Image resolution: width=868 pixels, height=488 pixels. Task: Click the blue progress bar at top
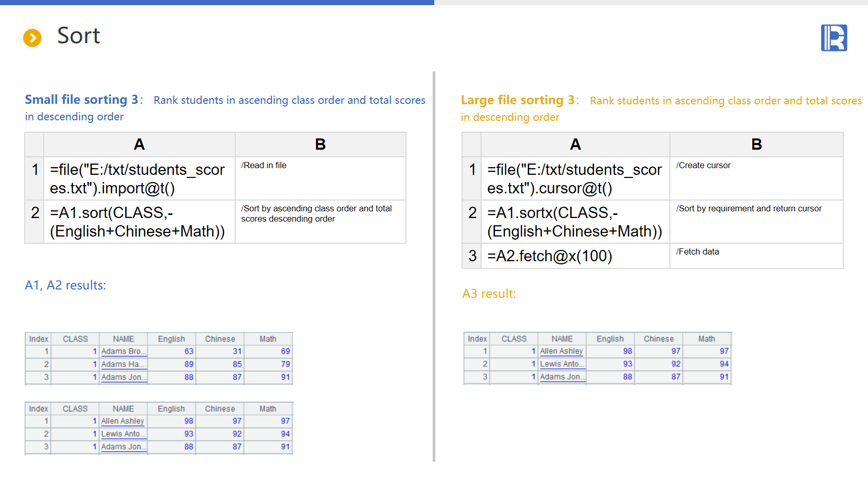[x=217, y=3]
